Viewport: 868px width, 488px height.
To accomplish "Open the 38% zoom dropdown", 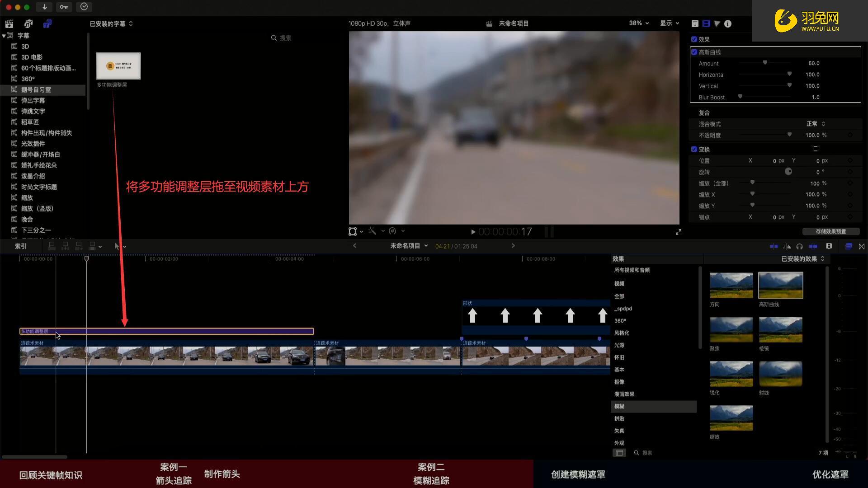I will click(639, 23).
